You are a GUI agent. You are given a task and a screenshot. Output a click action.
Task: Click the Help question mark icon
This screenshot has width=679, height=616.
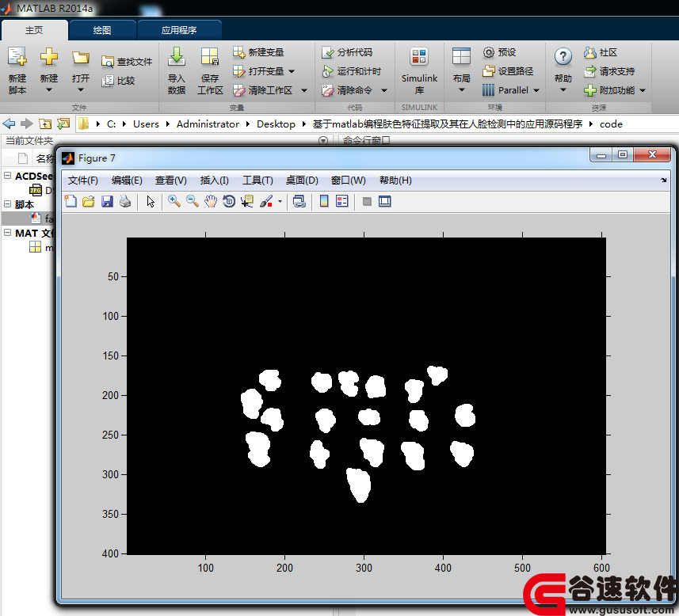[563, 56]
